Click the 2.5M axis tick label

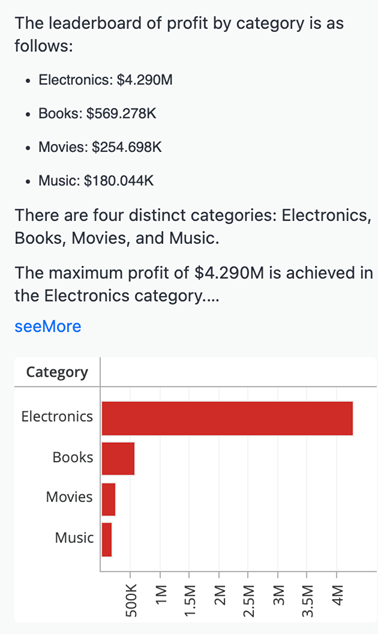click(249, 600)
